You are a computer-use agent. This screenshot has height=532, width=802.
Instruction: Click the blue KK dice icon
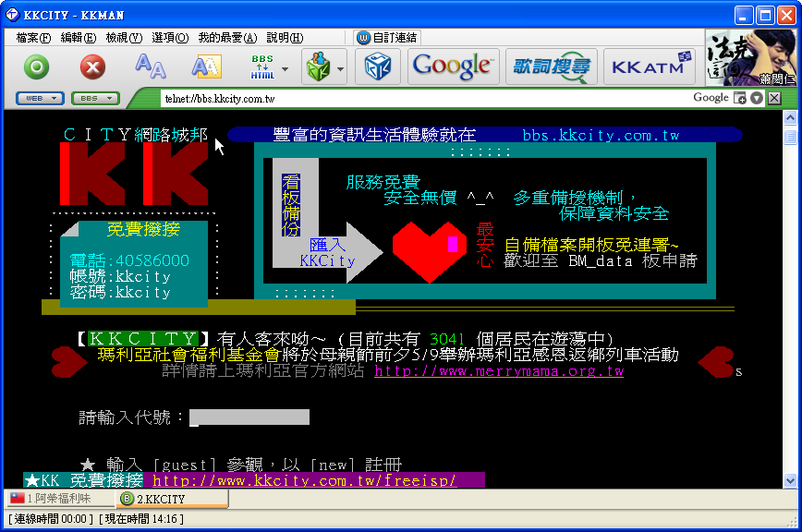(x=378, y=66)
